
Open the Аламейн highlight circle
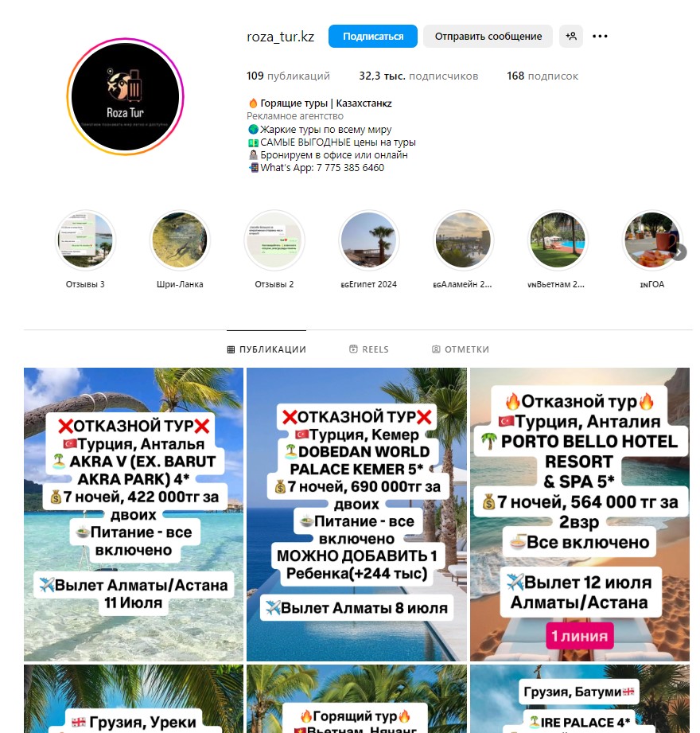coord(463,240)
